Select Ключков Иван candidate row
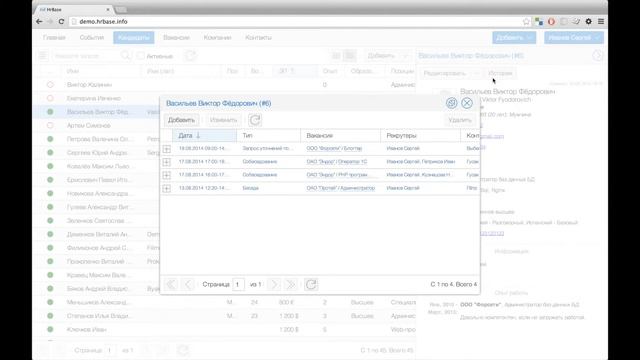Viewport: 640px width, 360px height. coord(224,329)
